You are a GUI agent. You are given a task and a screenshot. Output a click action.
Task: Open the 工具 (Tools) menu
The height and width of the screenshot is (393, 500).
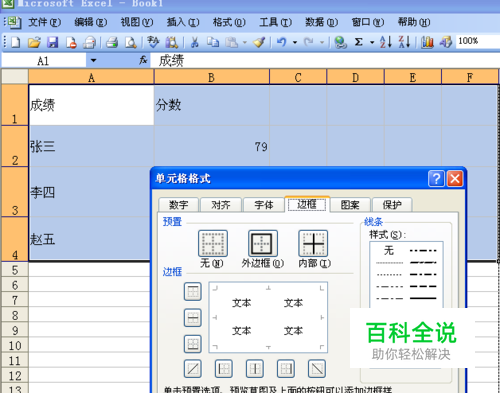coord(275,22)
